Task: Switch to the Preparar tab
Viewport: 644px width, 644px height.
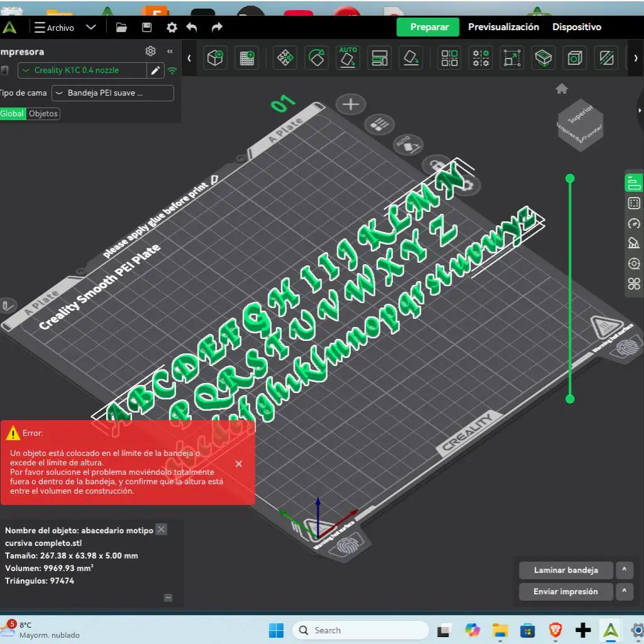Action: [428, 27]
